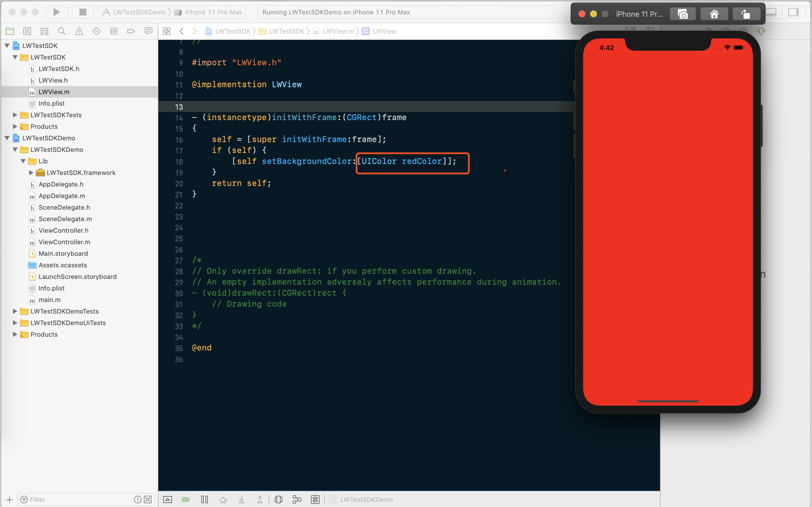Click the Debug View Hierarchy icon

pos(279,499)
